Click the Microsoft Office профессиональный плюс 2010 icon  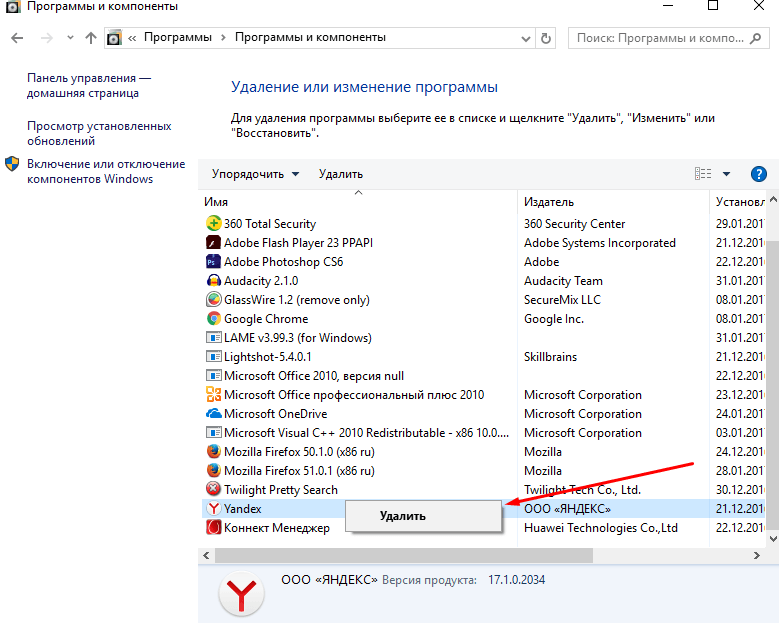click(x=213, y=394)
